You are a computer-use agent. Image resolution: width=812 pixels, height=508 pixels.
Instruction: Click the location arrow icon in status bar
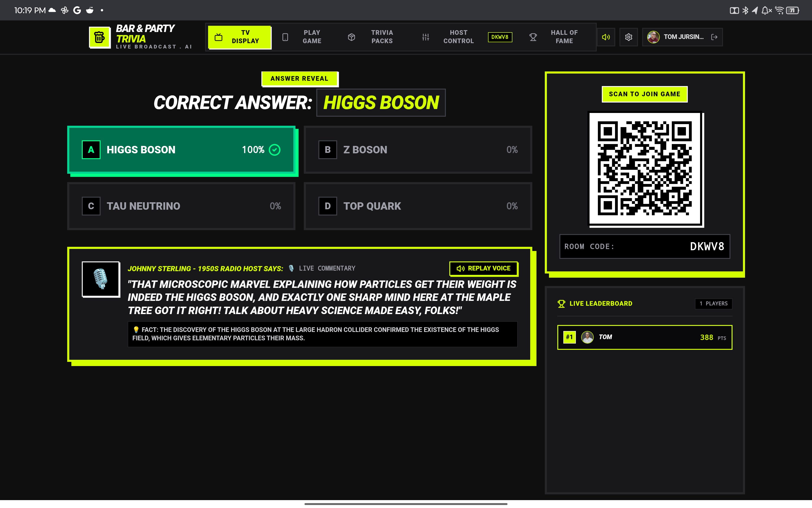755,10
